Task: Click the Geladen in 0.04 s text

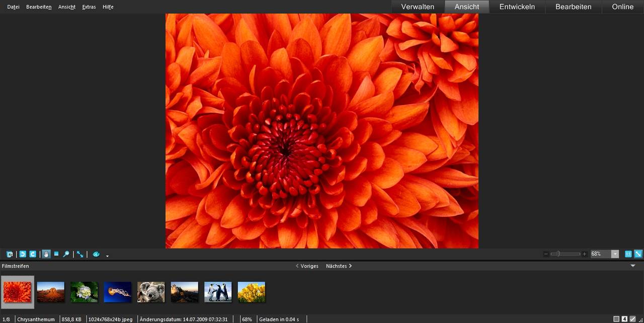Action: (279, 319)
